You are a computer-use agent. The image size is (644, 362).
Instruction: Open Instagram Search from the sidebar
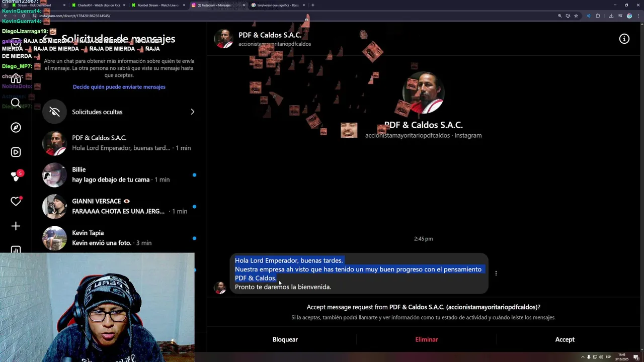point(16,103)
